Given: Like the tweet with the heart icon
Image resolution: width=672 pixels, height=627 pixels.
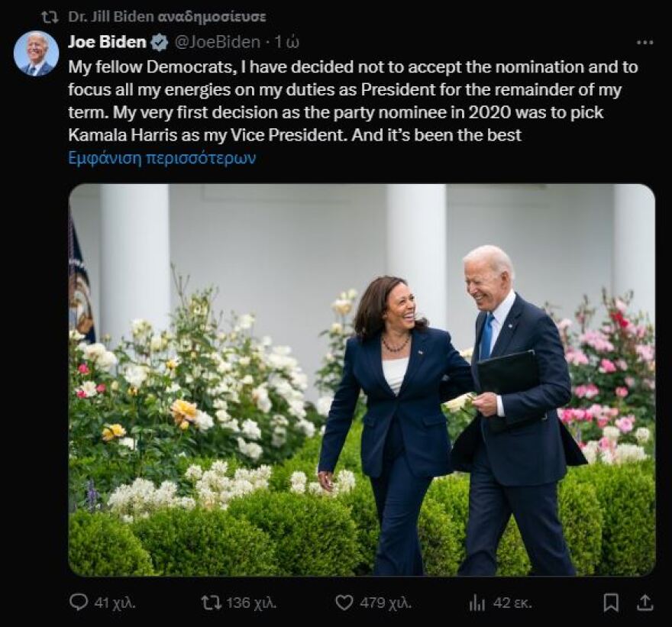Looking at the screenshot, I should pyautogui.click(x=344, y=603).
